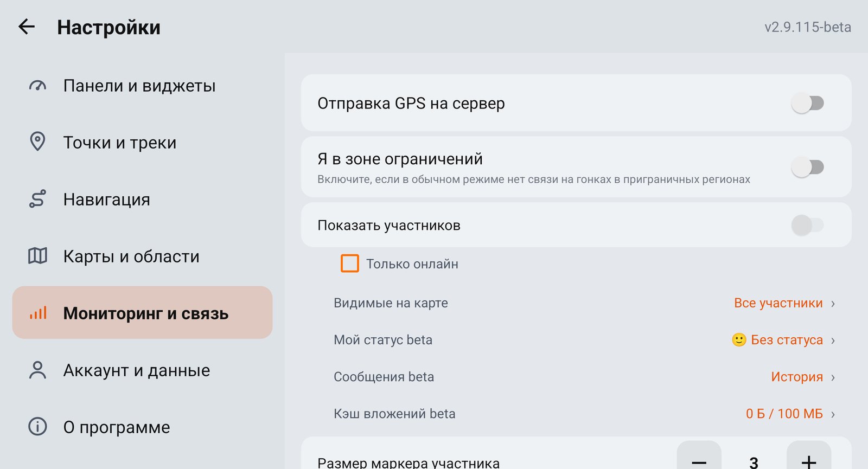Click the Только онлайн label
The image size is (868, 469).
point(412,264)
